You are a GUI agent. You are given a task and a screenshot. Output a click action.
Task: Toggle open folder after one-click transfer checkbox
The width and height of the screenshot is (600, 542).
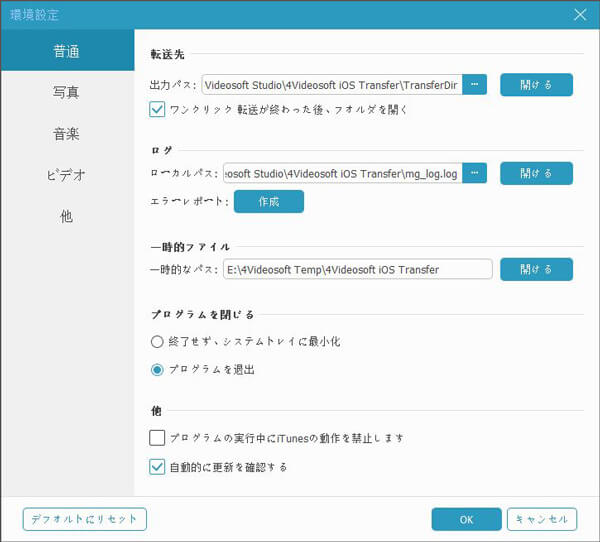tap(157, 109)
